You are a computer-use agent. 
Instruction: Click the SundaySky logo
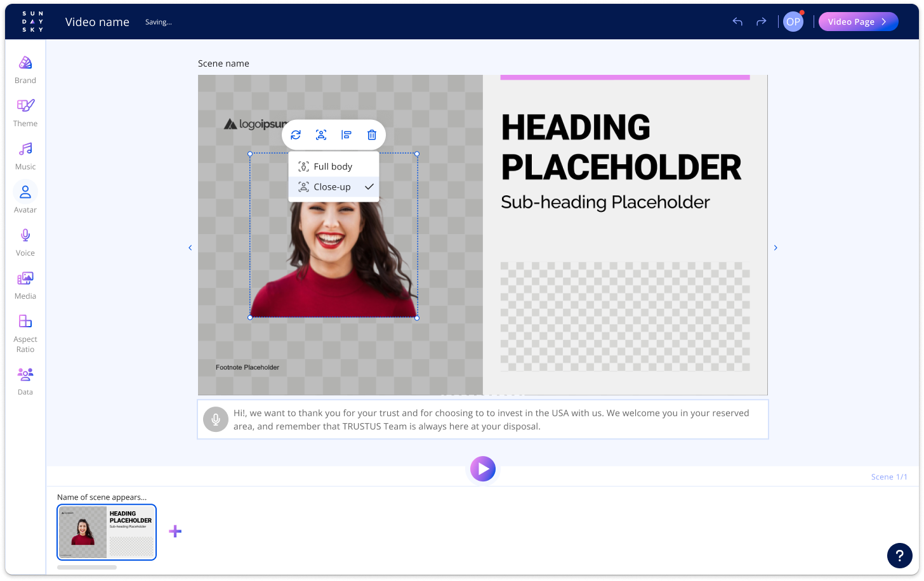32,22
